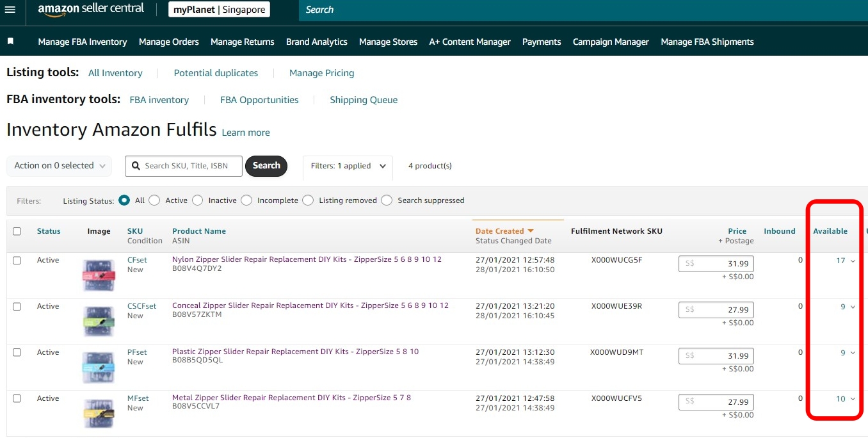This screenshot has width=868, height=438.
Task: Open the CFset product thumbnail
Action: pos(99,275)
